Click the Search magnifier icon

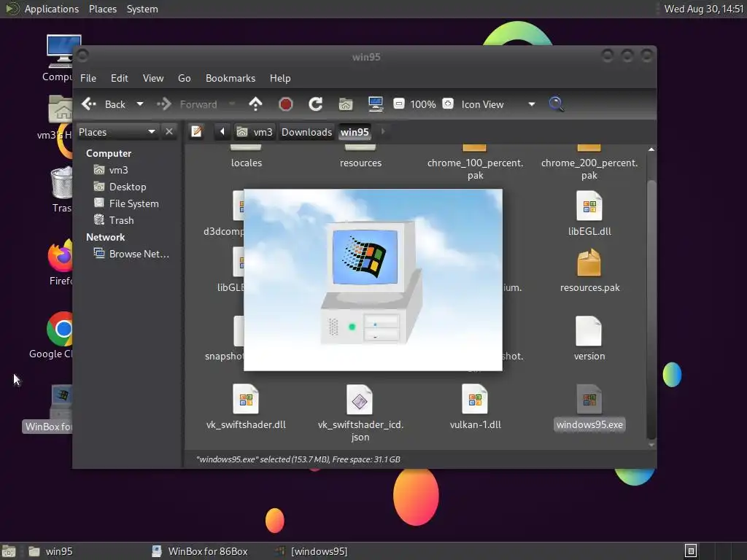[x=556, y=104]
